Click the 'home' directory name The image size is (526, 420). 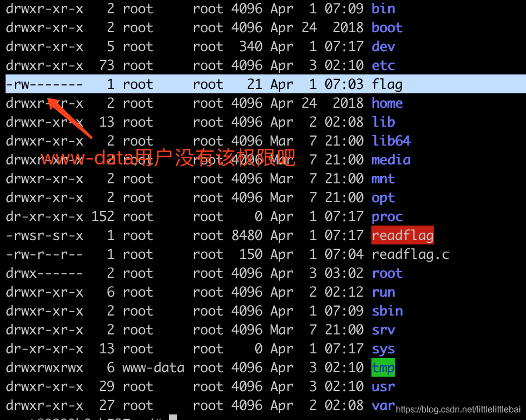(387, 103)
